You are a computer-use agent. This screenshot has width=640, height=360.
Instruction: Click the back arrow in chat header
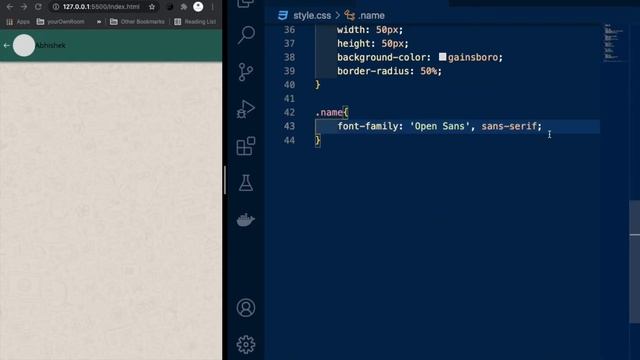point(6,45)
